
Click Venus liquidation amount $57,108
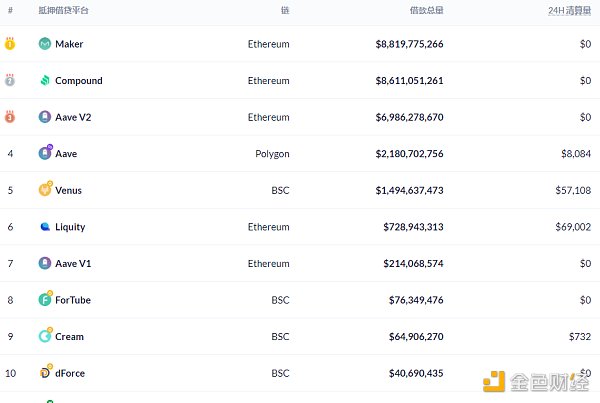pos(572,190)
